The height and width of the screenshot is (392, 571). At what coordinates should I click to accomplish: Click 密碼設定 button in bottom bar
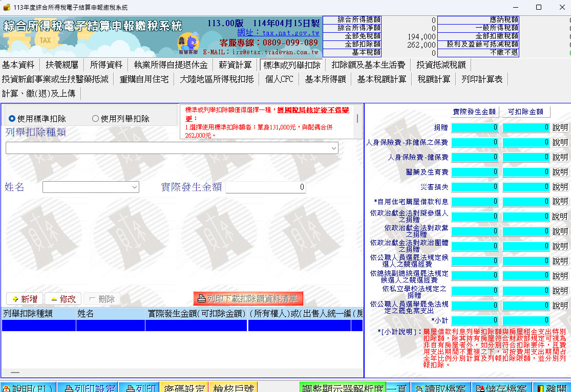click(184, 387)
